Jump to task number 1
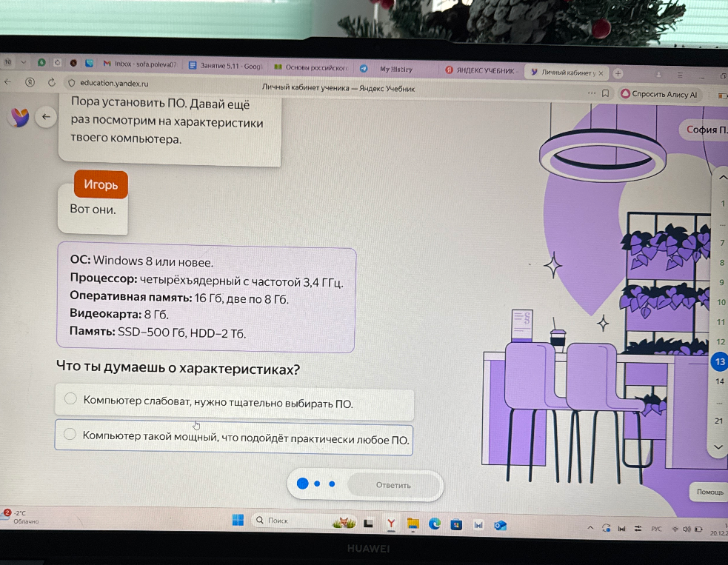This screenshot has height=565, width=728. [x=722, y=204]
